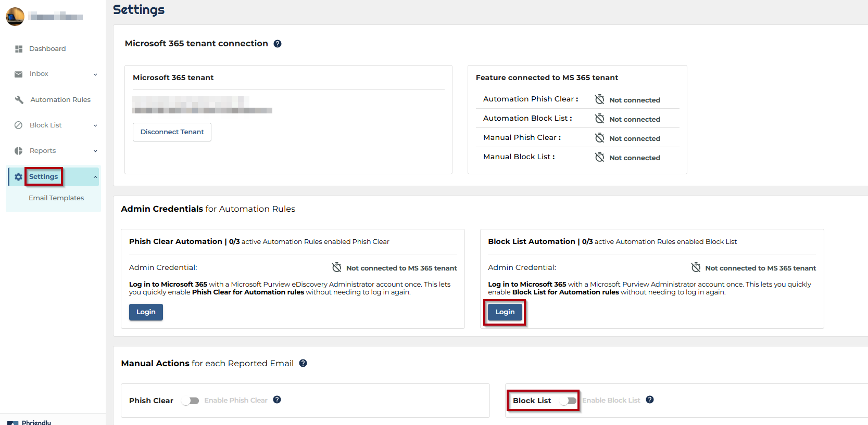Click the Dashboard grid icon in sidebar
The height and width of the screenshot is (425, 868).
[x=19, y=49]
